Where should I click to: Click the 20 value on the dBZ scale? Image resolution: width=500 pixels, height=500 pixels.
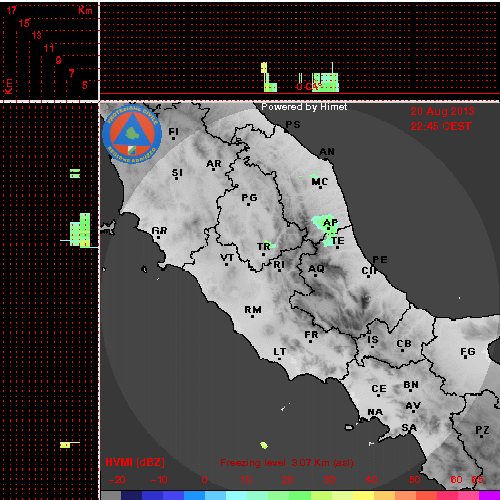click(x=287, y=480)
